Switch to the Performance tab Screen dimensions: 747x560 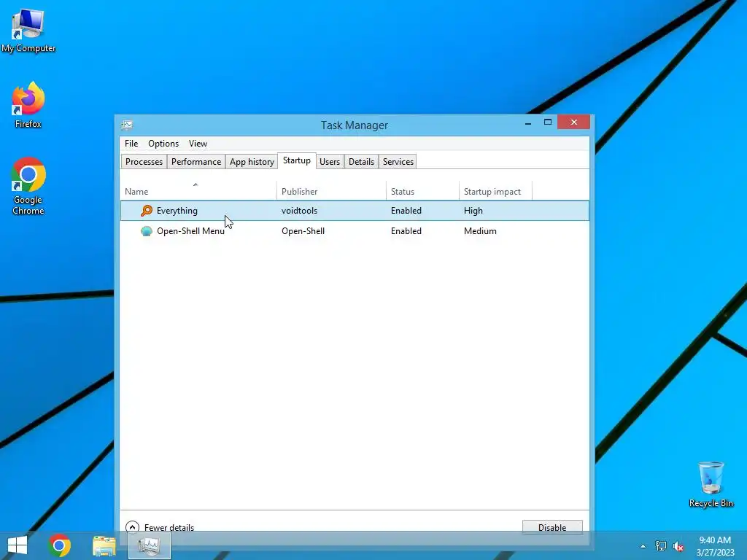point(196,162)
